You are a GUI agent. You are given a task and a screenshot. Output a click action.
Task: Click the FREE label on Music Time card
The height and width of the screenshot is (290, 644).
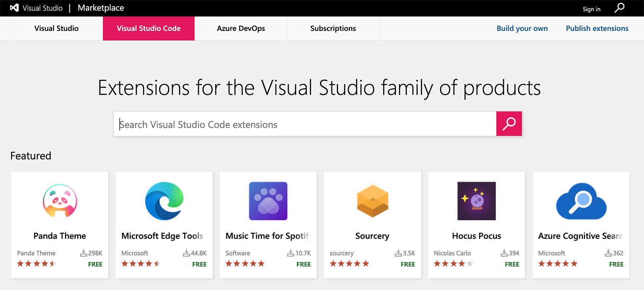coord(304,264)
